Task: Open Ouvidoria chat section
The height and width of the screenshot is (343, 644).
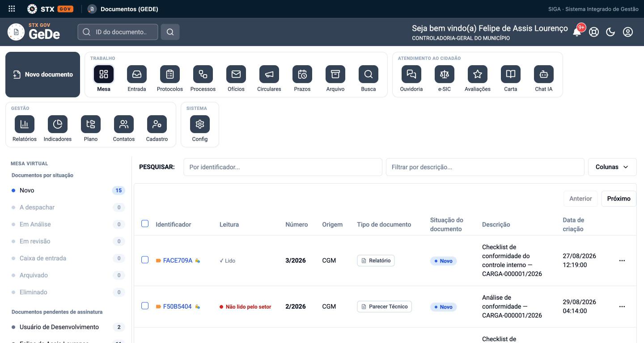Action: [411, 74]
